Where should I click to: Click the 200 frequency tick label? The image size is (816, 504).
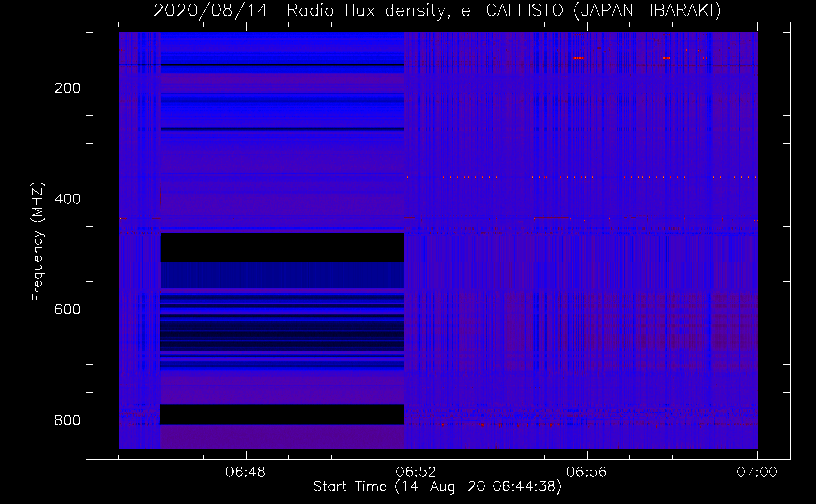point(68,88)
